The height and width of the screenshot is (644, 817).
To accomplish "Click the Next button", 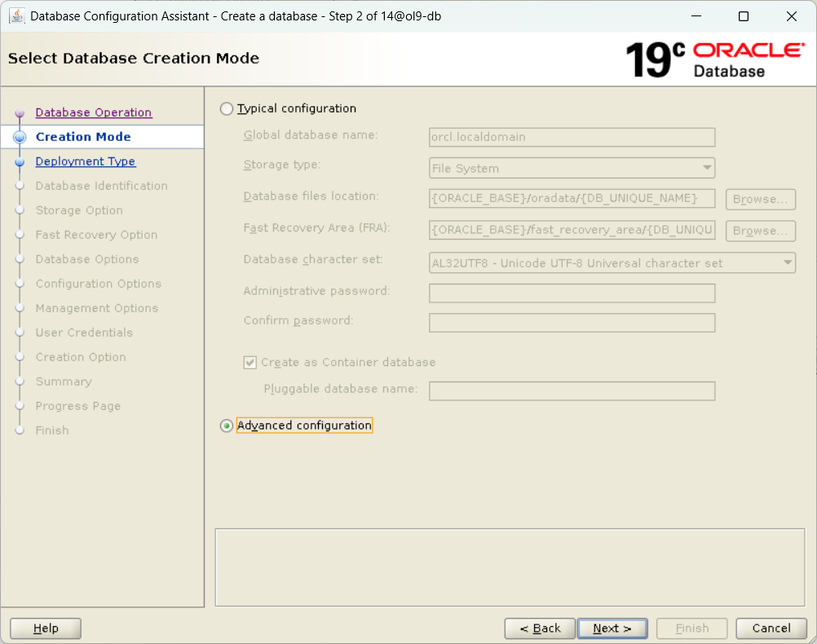I will [x=612, y=629].
